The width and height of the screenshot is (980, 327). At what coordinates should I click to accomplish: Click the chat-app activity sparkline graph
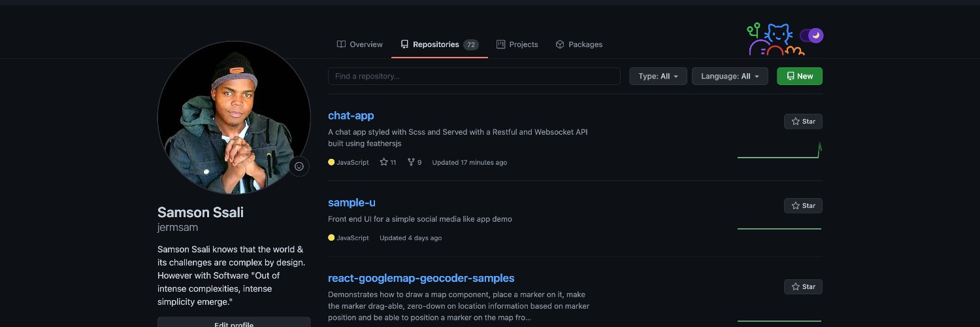click(x=779, y=150)
